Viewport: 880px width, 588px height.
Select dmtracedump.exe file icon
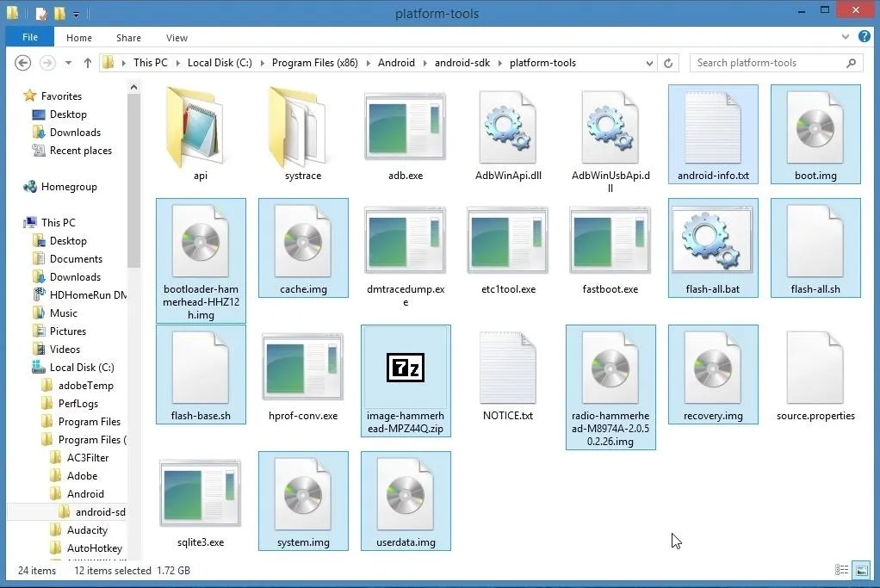tap(406, 240)
